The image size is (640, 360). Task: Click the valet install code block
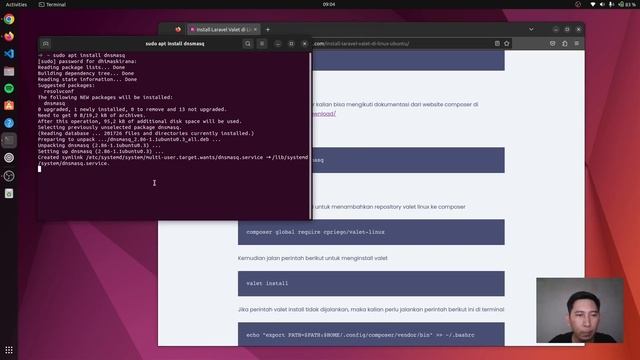pos(371,283)
